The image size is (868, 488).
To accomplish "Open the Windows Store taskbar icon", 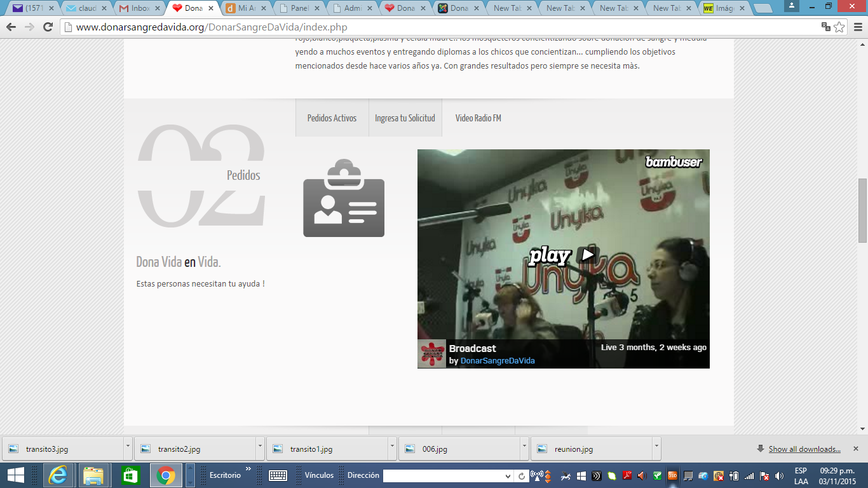I will coord(130,475).
